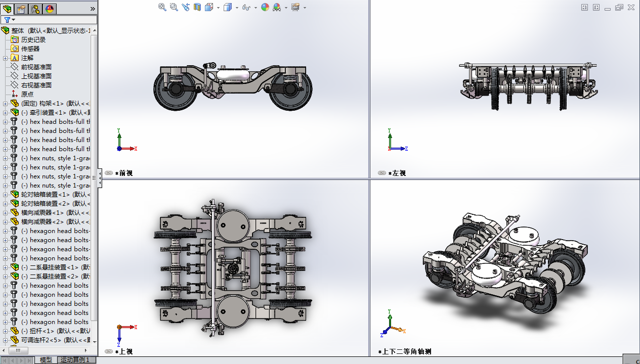Screen dimensions: 640x364
Task: Click the *前视 viewport link icon
Action: point(109,173)
